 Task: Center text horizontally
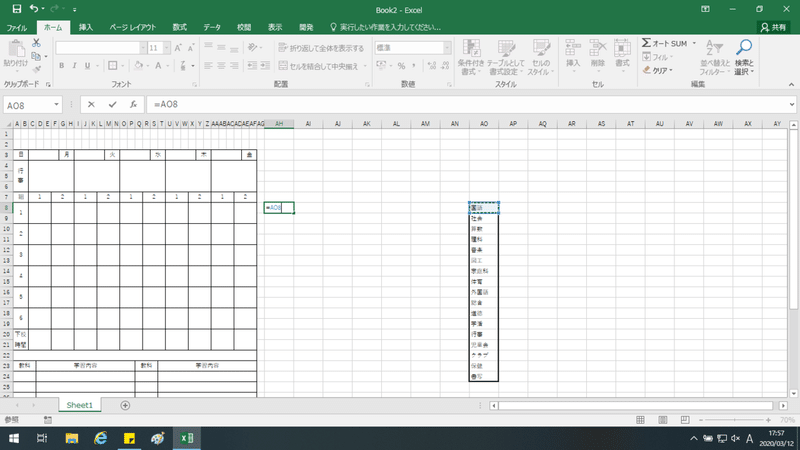[x=221, y=66]
